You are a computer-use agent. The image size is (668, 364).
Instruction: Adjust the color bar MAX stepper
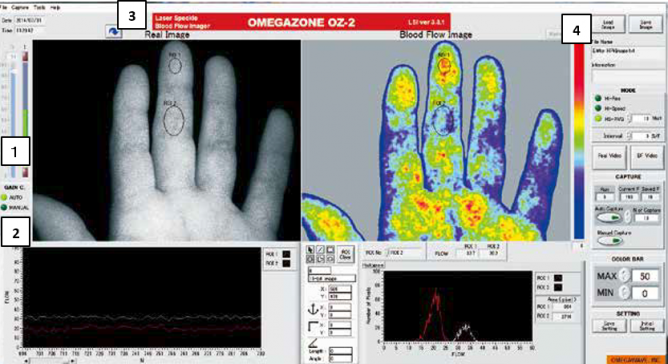click(624, 275)
